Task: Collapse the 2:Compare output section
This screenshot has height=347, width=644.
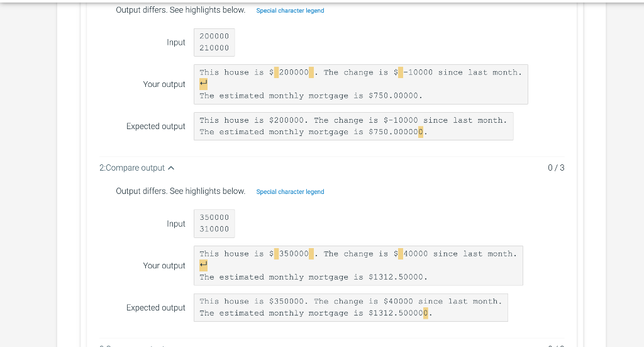Action: (x=136, y=168)
